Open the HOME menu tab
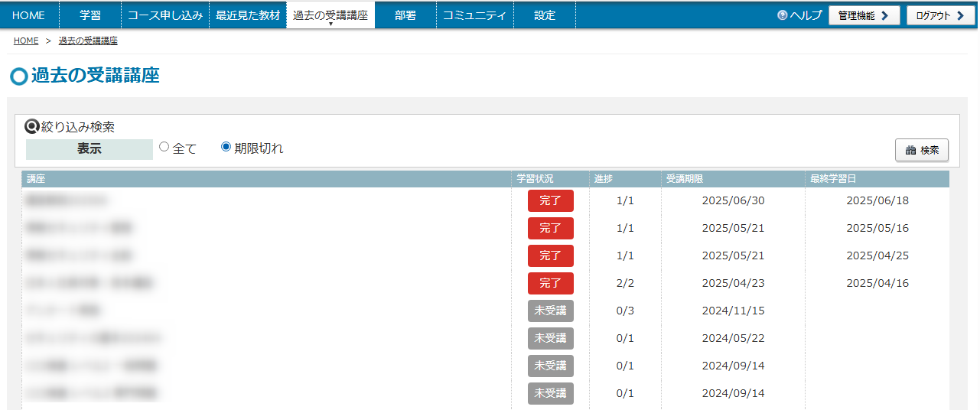Screen dimensions: 980x410 (28, 15)
